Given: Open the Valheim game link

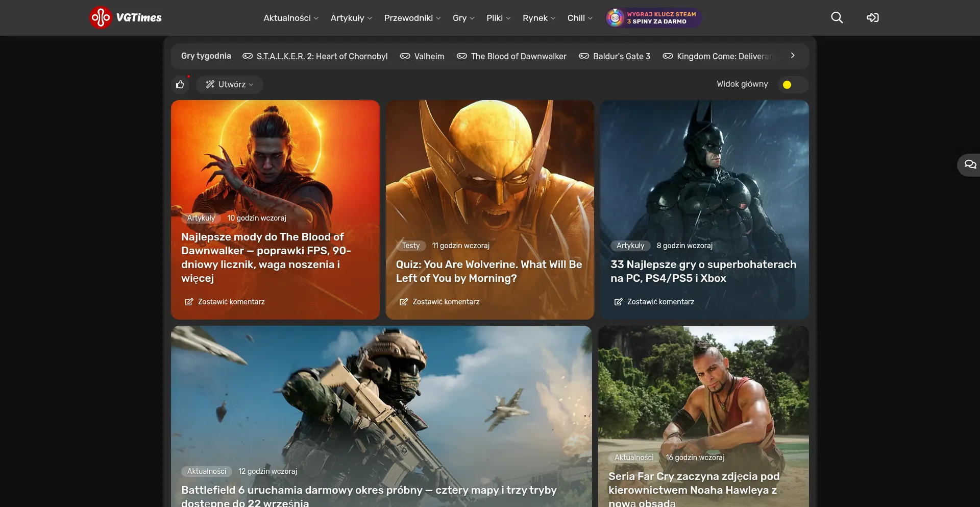Looking at the screenshot, I should point(429,56).
